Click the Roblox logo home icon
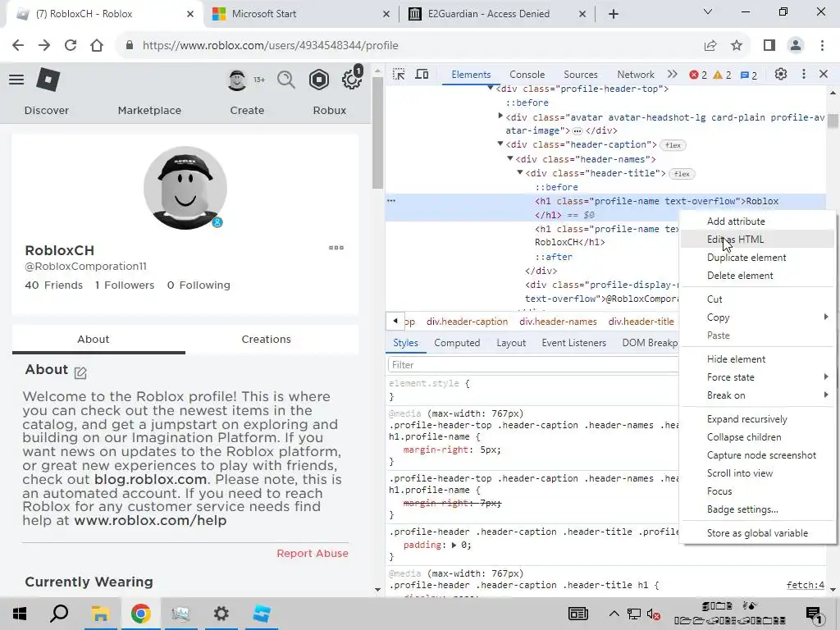 pos(48,80)
